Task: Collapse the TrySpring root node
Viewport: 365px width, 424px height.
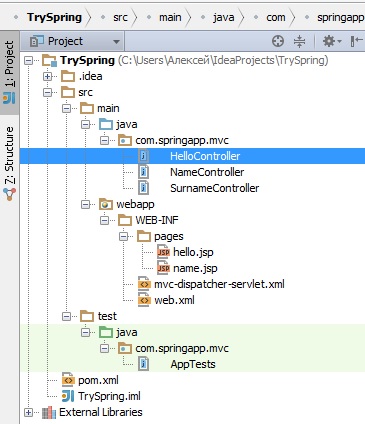Action: tap(29, 61)
